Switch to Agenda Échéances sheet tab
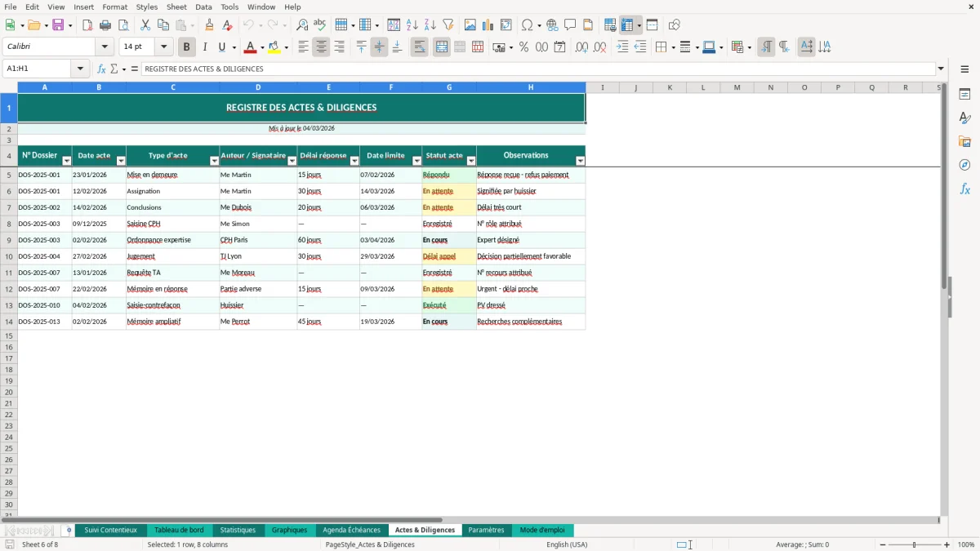980x551 pixels. (x=351, y=530)
